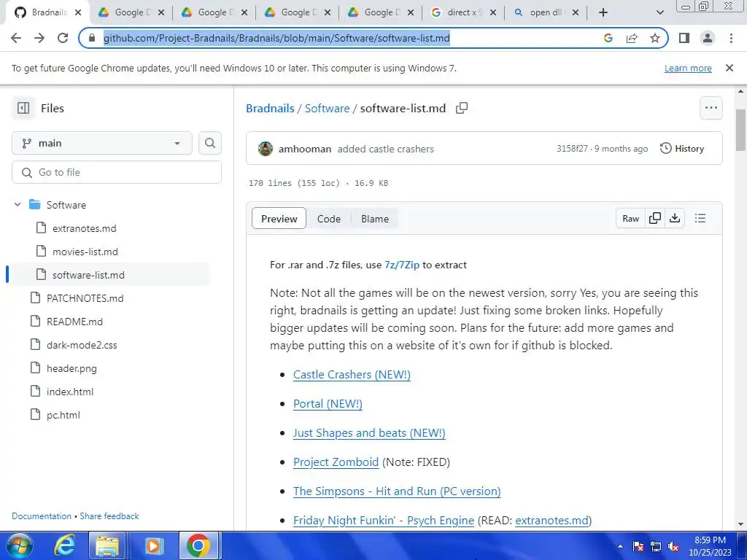Select movies-list.md in file tree
The image size is (747, 560).
coord(85,252)
